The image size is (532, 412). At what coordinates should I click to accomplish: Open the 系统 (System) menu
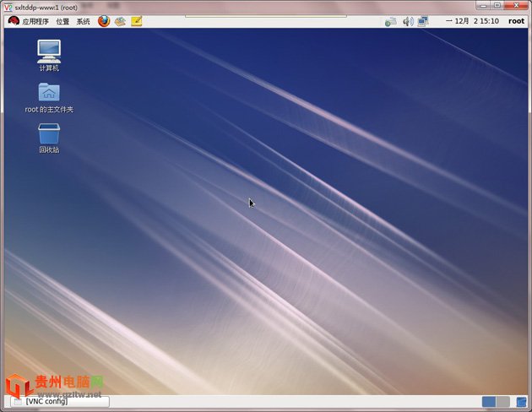pyautogui.click(x=83, y=21)
